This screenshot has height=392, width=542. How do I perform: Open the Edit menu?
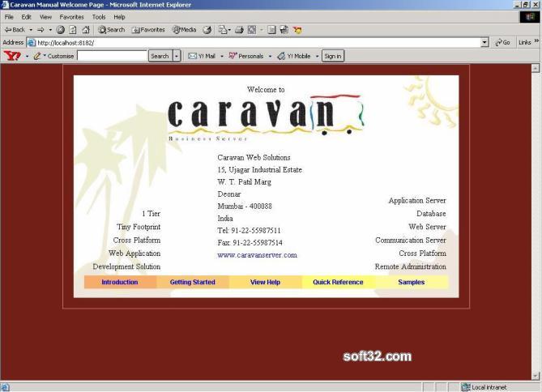coord(26,17)
